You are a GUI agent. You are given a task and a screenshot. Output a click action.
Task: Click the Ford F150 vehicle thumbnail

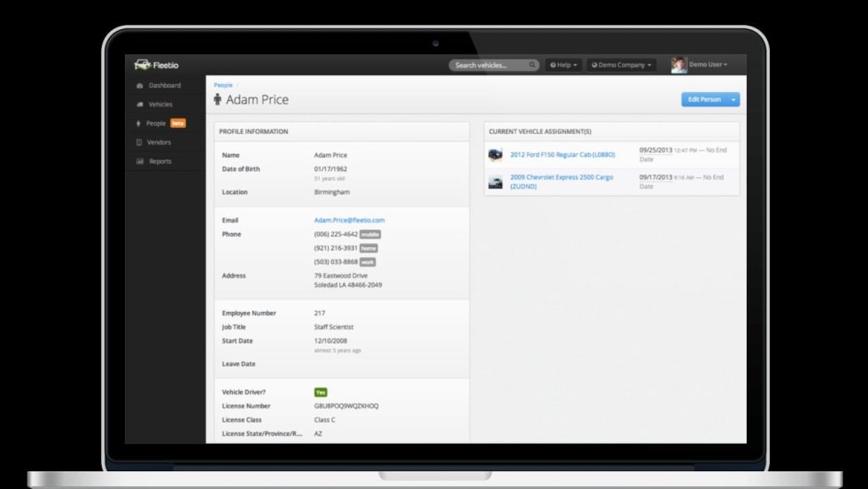(x=495, y=155)
